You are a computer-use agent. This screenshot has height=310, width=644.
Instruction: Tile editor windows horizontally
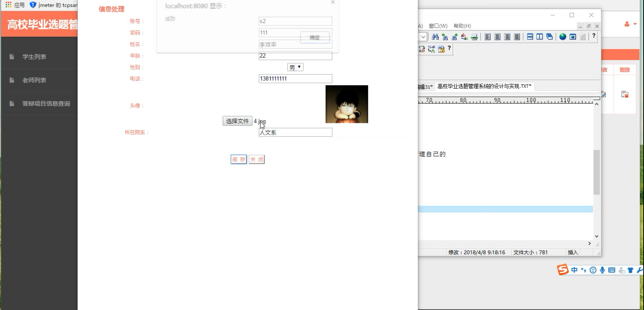530,37
